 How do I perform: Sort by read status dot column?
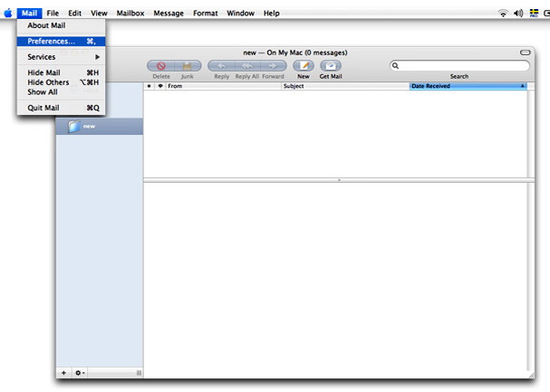pos(150,86)
